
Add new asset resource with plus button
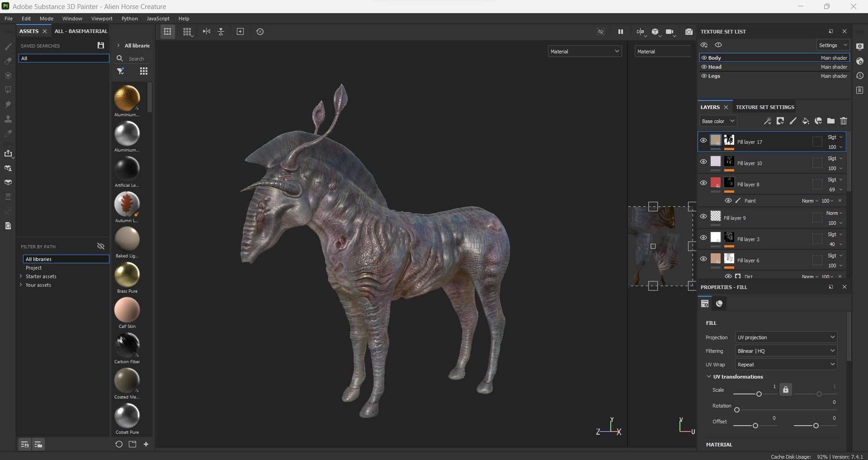[x=146, y=444]
